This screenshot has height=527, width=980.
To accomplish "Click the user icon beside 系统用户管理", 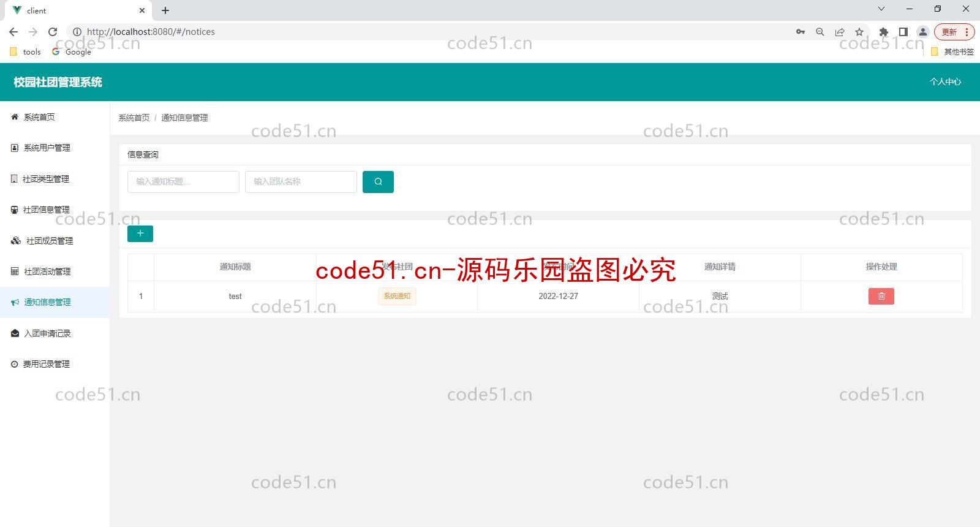I will [15, 148].
